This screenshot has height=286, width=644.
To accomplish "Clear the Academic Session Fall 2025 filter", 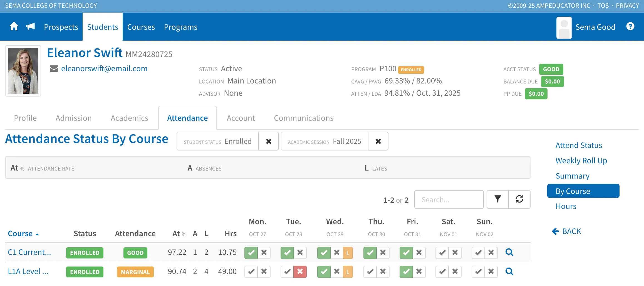I will click(x=378, y=141).
